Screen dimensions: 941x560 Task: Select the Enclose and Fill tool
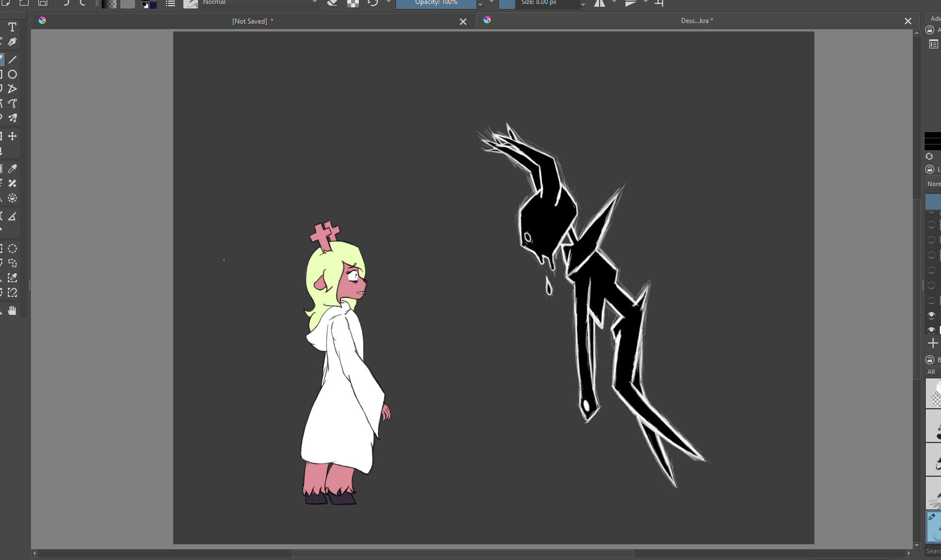click(x=12, y=198)
